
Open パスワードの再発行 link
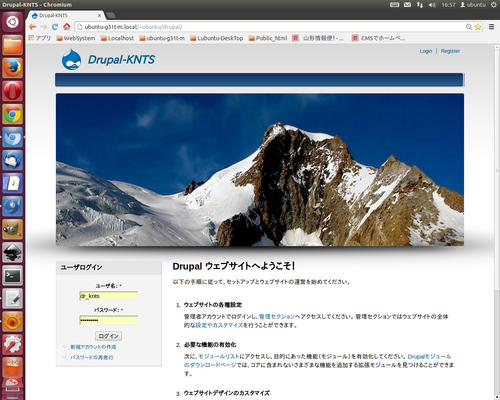click(92, 357)
